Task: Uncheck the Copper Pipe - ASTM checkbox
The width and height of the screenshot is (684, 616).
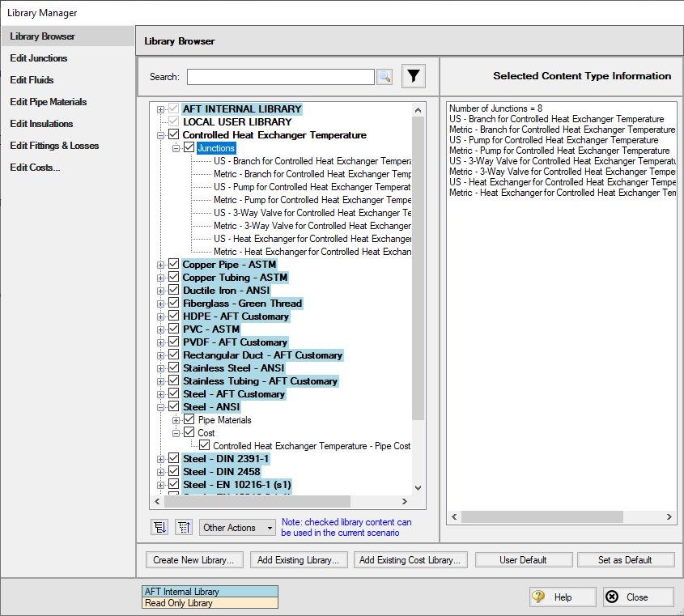Action: coord(174,265)
